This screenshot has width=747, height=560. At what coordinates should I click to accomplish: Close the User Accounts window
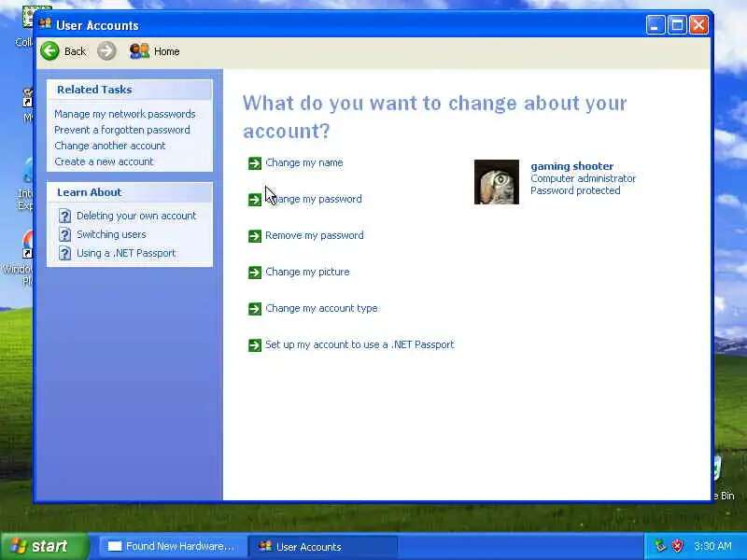(x=698, y=25)
